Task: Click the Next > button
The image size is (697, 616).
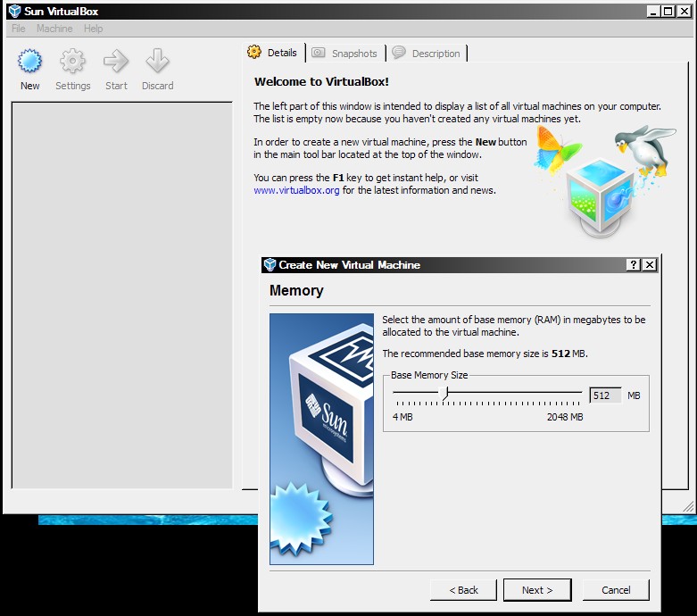Action: (537, 590)
